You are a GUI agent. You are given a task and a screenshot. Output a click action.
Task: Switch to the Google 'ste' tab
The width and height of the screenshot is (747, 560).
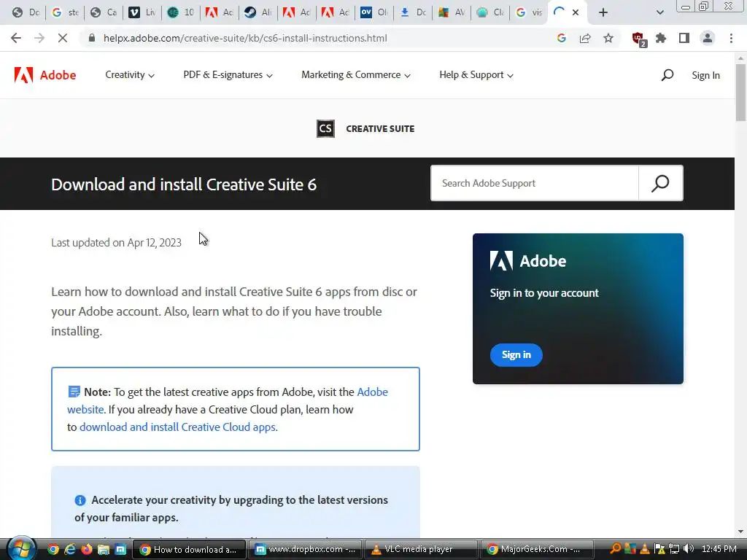coord(65,12)
